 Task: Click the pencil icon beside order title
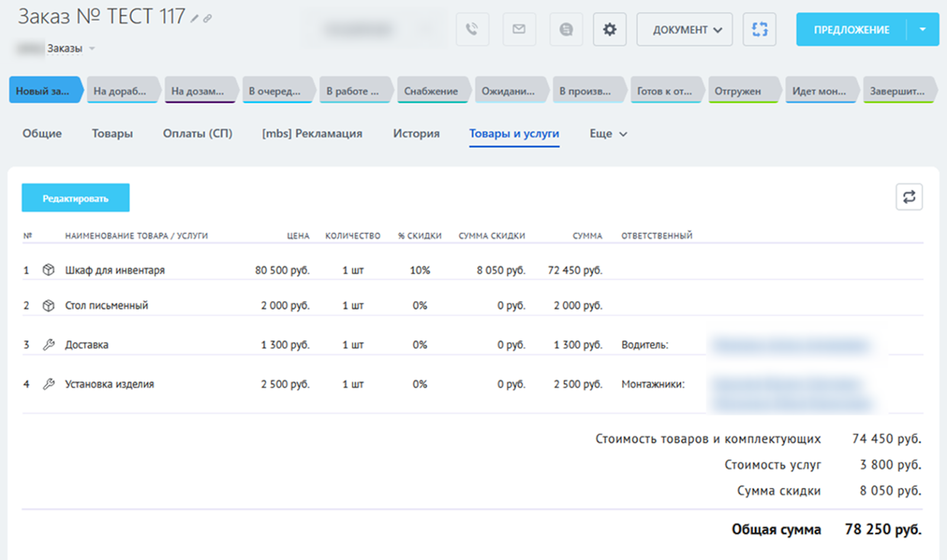pos(195,19)
